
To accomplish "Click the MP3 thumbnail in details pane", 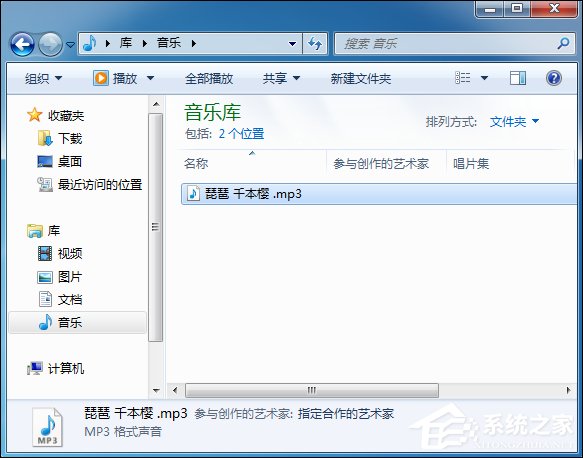I will coord(48,427).
